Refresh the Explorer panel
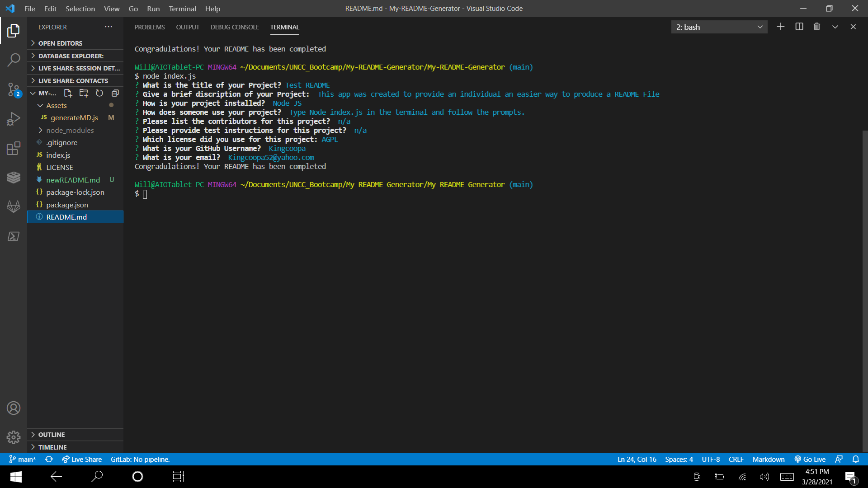This screenshot has width=868, height=488. (x=99, y=93)
